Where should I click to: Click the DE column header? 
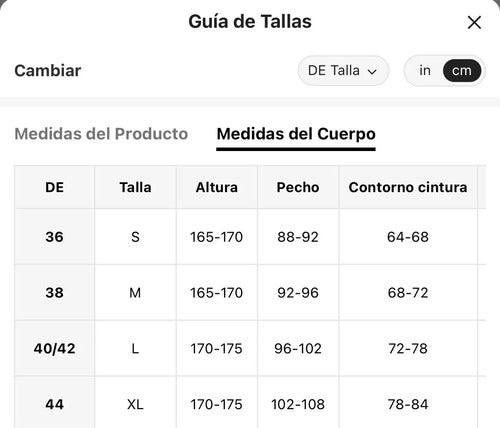click(54, 187)
